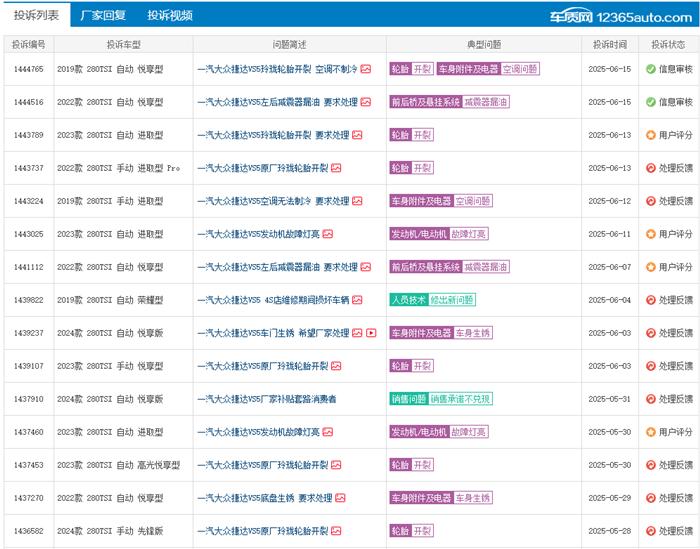The height and width of the screenshot is (549, 700).
Task: Open image icon for complaint 1443224
Action: tap(357, 201)
